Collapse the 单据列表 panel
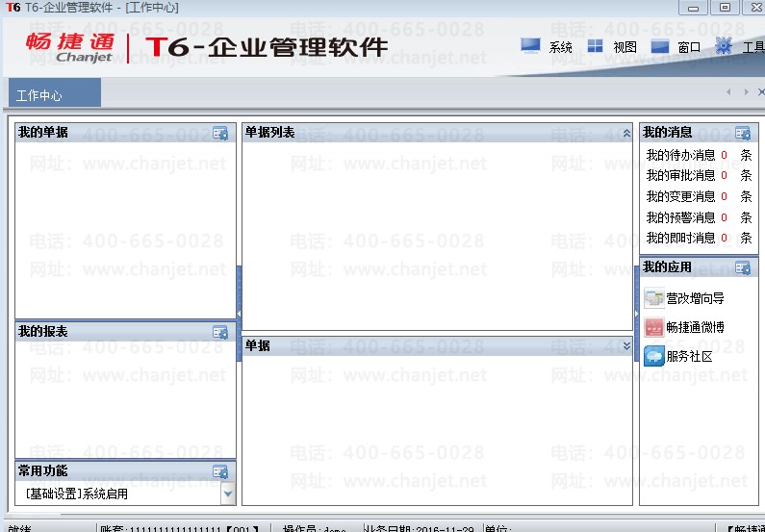Image resolution: width=765 pixels, height=532 pixels. (x=626, y=133)
